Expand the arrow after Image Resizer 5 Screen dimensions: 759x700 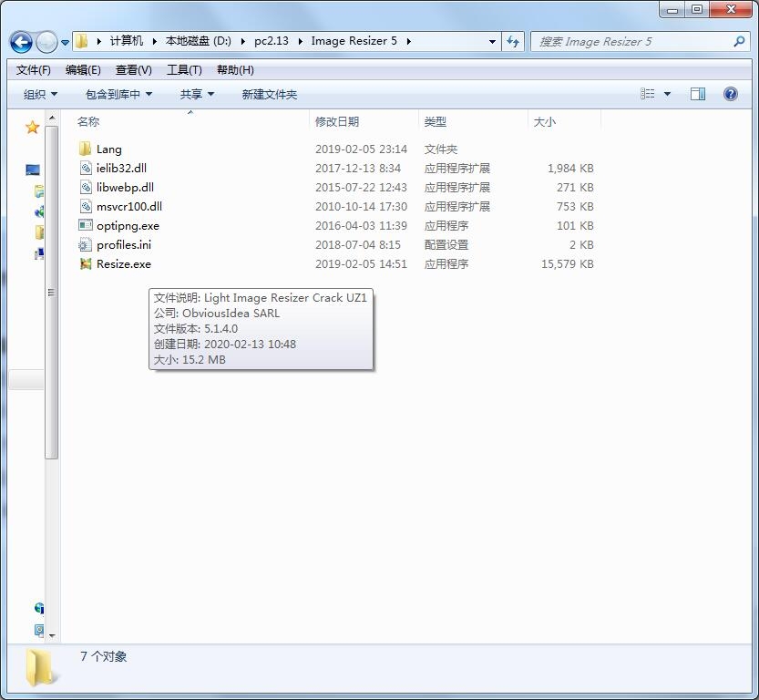tap(408, 42)
